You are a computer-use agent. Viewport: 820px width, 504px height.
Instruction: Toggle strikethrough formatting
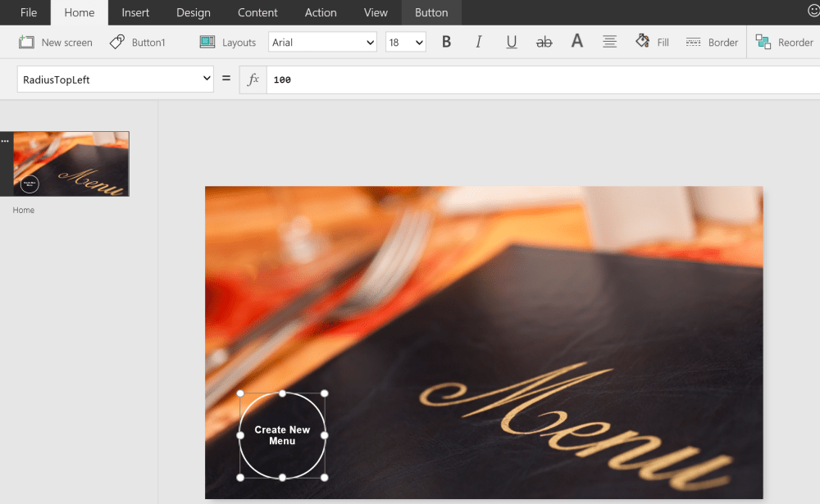(x=544, y=42)
